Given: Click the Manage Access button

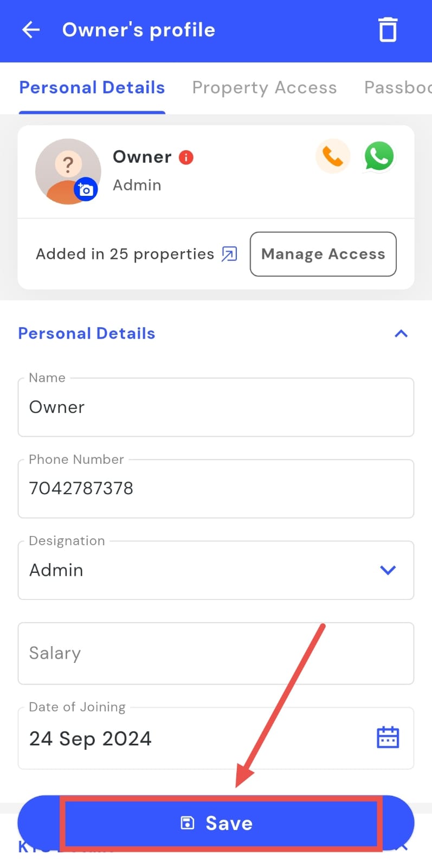Looking at the screenshot, I should [323, 254].
